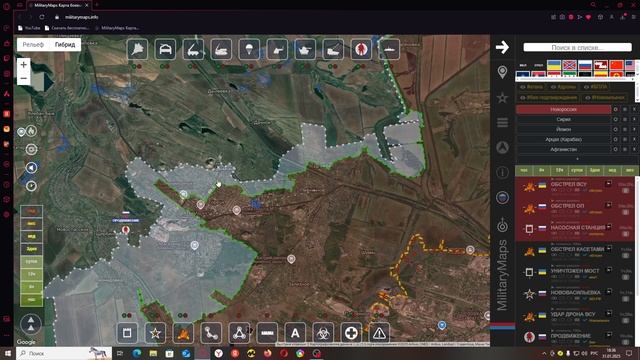Image resolution: width=640 pixels, height=360 pixels.
Task: Choose the biohazard marker tool
Action: pos(323,333)
